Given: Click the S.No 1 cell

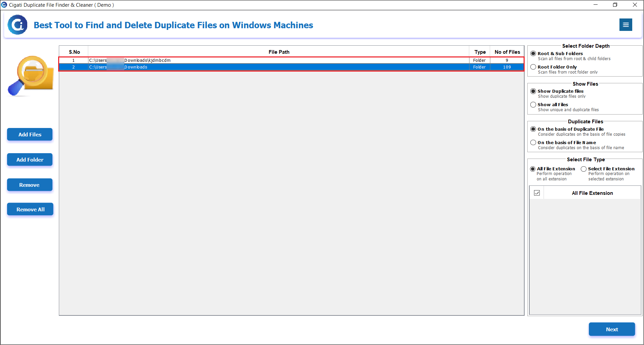Looking at the screenshot, I should coord(74,60).
